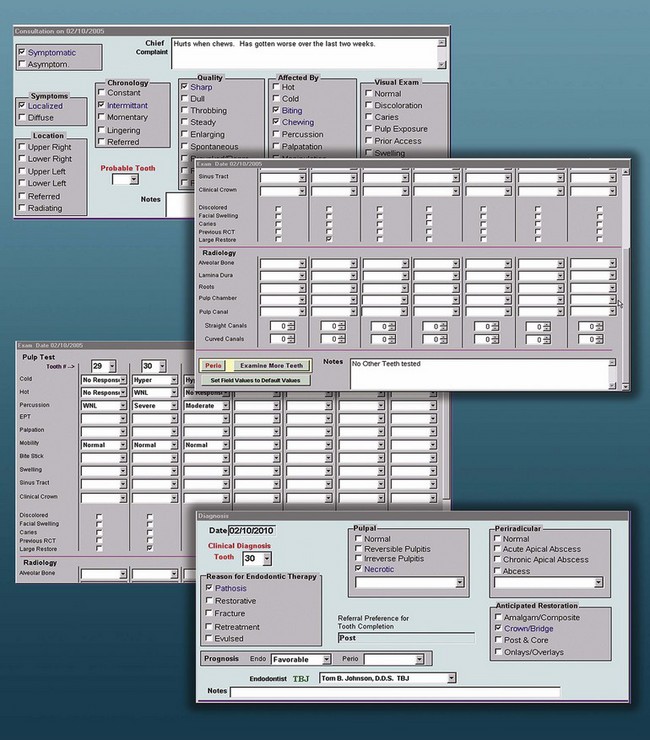Open the first Sinus Tract dropdown in front exam window

[302, 178]
